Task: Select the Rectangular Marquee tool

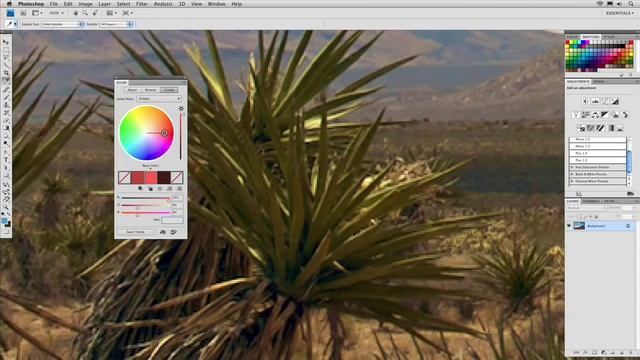Action: 6,50
